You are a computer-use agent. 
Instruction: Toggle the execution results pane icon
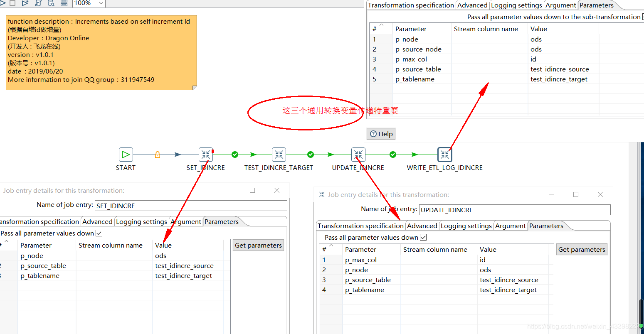(x=64, y=3)
